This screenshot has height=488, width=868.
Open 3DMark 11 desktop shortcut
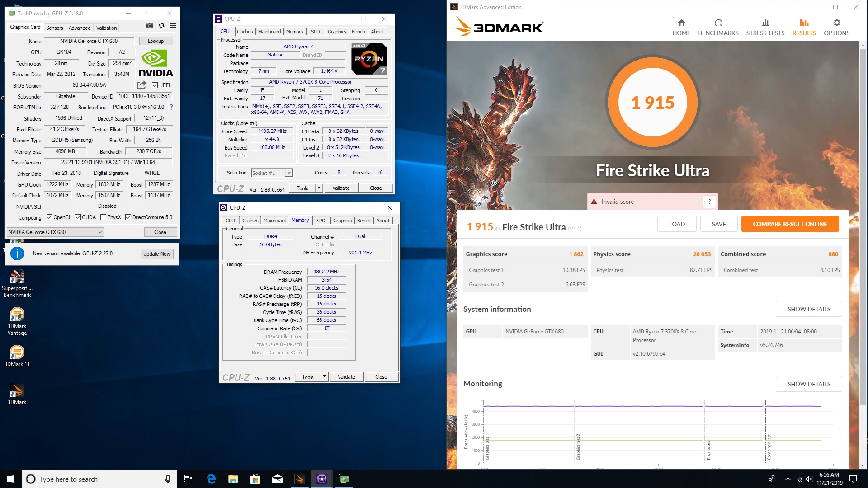[17, 356]
